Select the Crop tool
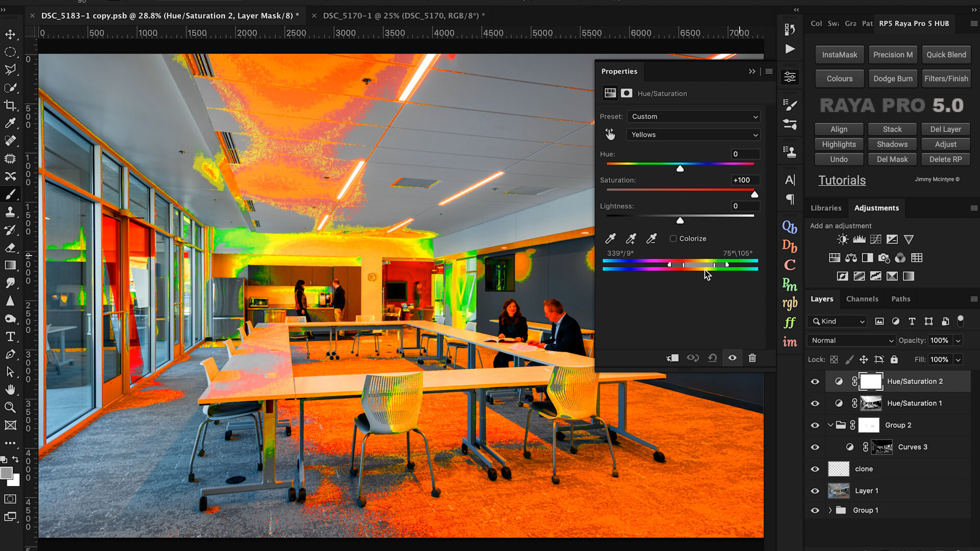Screen dimensions: 980x551 (10, 106)
